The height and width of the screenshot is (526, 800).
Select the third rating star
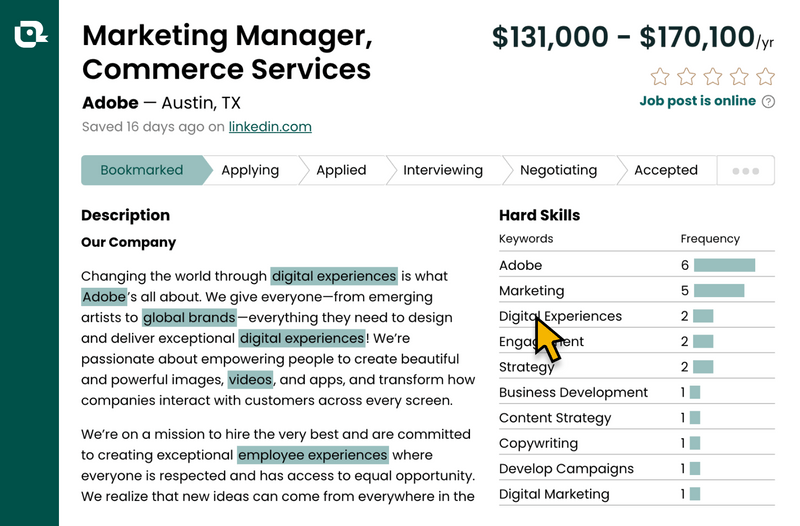click(713, 77)
